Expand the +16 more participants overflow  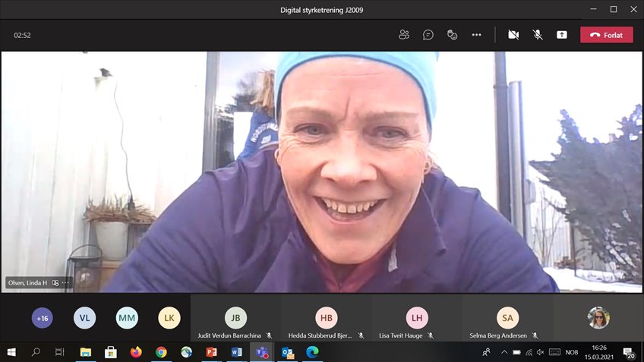coord(43,319)
